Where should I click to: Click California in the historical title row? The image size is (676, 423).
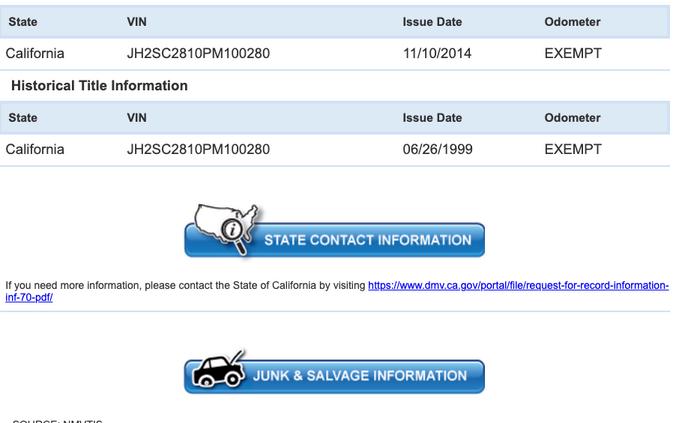tap(35, 149)
